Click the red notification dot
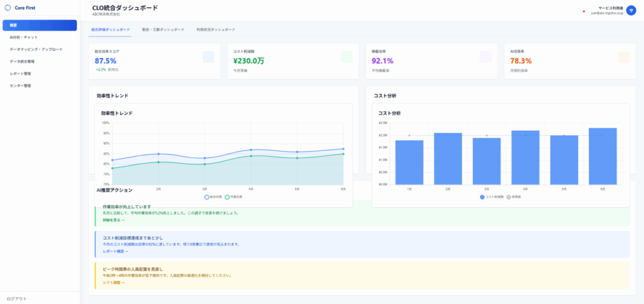This screenshot has width=644, height=304. click(x=584, y=11)
